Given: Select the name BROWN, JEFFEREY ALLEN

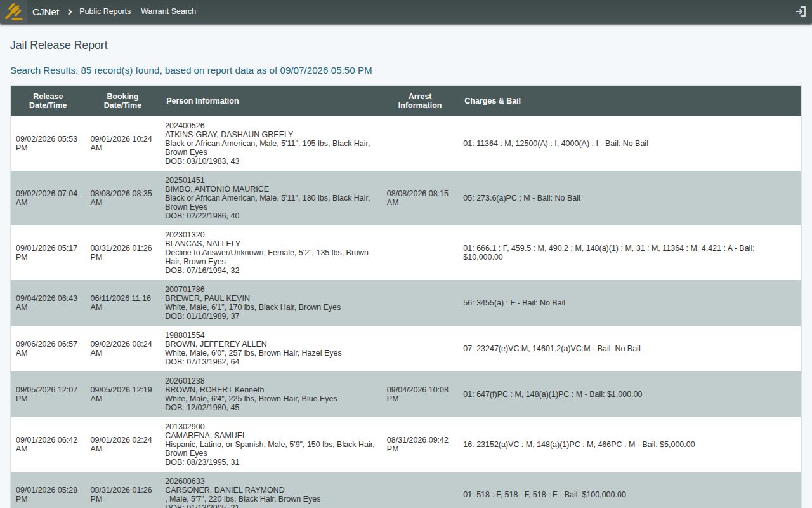Looking at the screenshot, I should (x=216, y=344).
